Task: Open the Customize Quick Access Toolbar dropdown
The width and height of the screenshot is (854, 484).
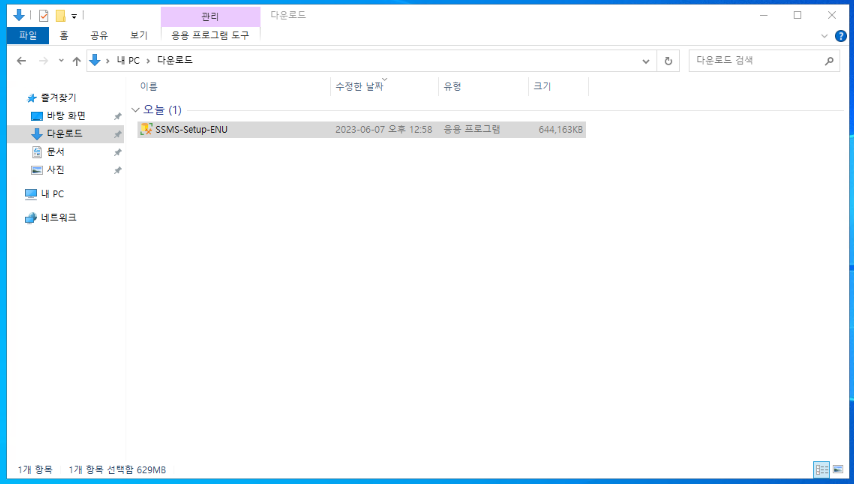Action: (74, 16)
